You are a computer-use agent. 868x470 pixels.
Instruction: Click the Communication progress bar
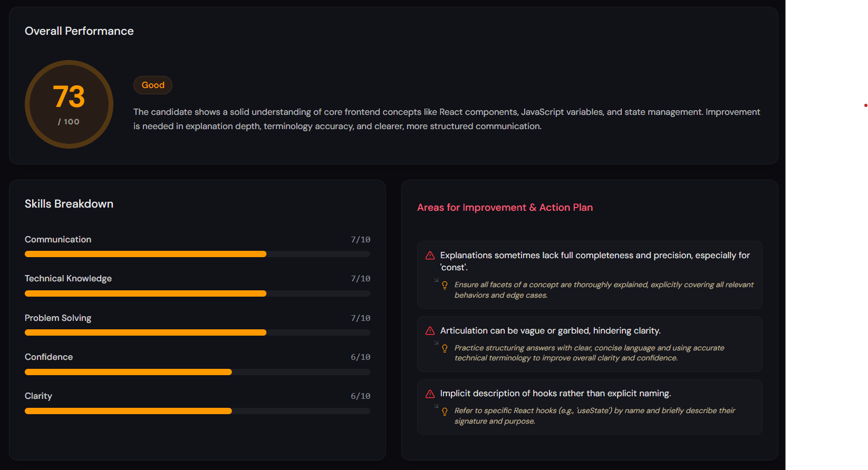pos(197,254)
